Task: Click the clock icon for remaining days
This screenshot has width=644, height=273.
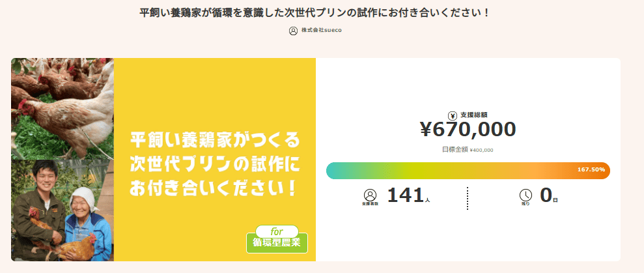Action: click(x=525, y=195)
